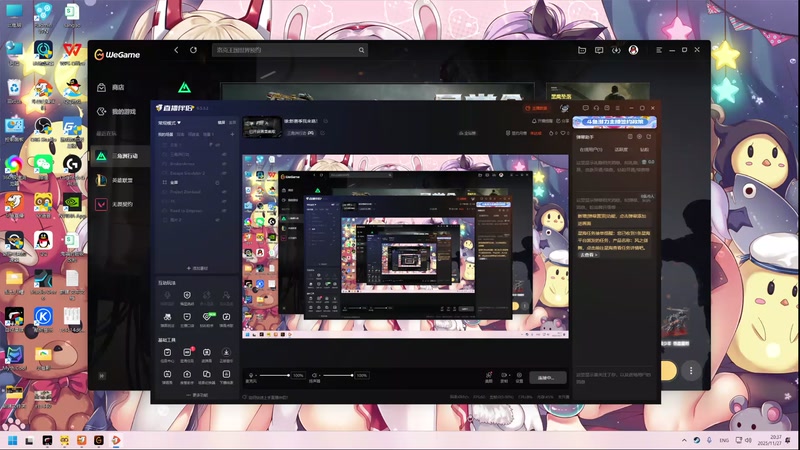Open the tool icon with the red badge
The image size is (800, 450).
[187, 353]
